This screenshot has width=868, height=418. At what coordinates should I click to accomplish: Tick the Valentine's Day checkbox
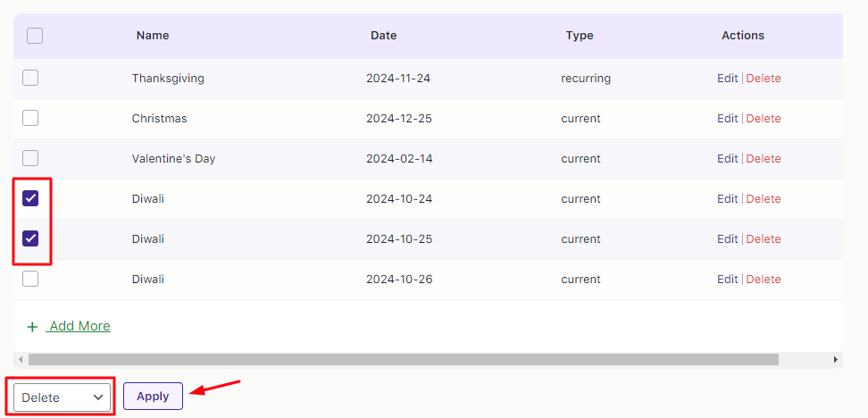[30, 158]
